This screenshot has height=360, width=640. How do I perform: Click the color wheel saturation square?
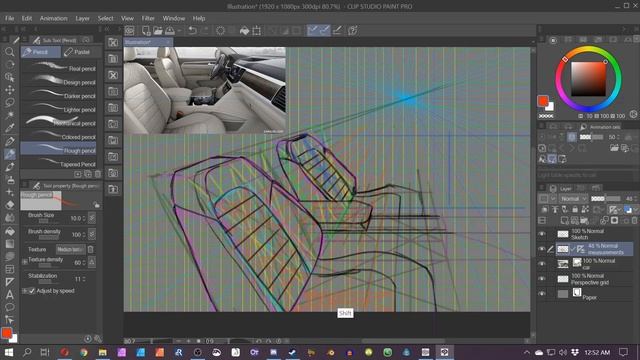588,79
